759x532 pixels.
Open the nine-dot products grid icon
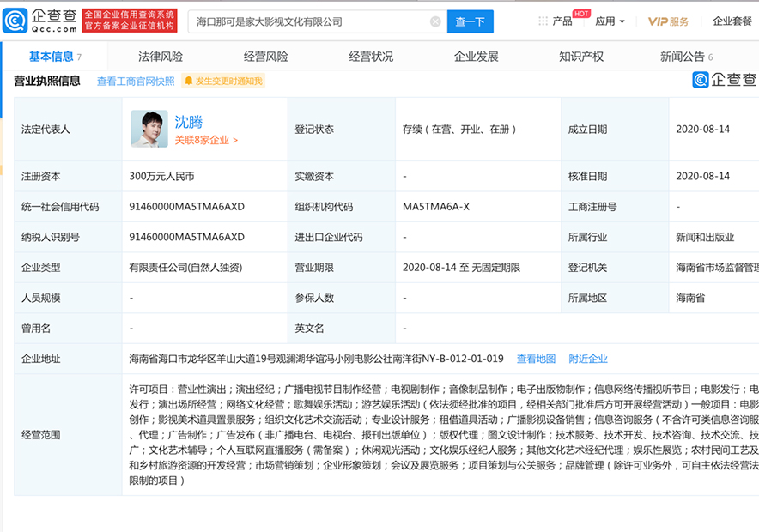(543, 21)
